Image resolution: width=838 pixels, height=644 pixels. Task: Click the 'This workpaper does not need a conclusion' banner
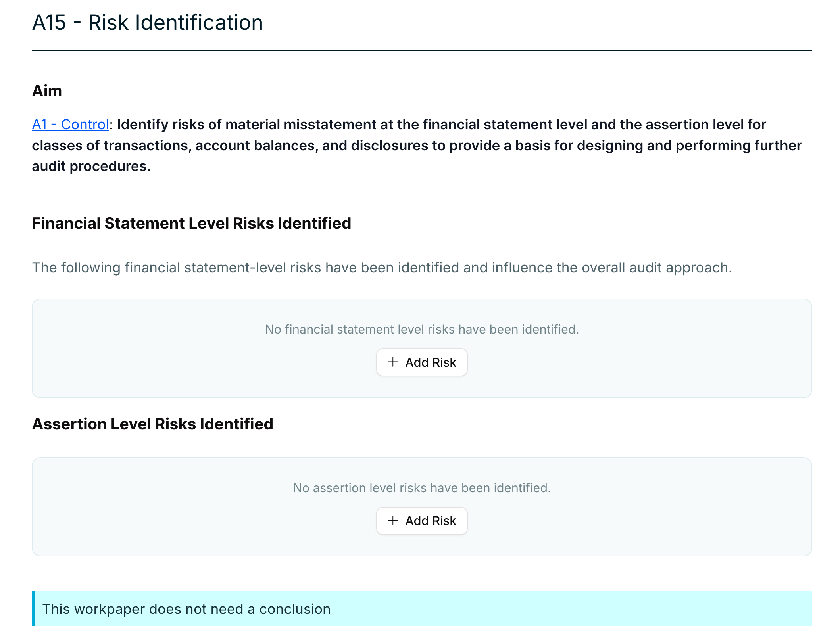tap(422, 609)
